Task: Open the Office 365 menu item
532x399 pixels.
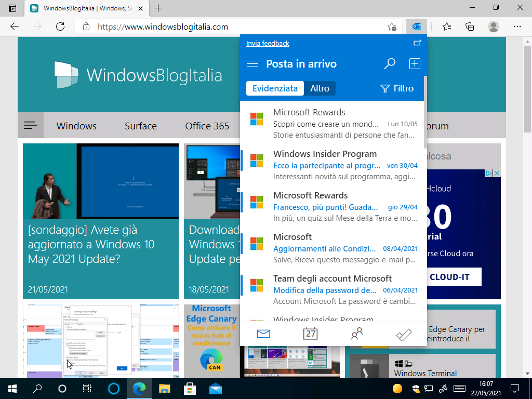Action: 207,126
